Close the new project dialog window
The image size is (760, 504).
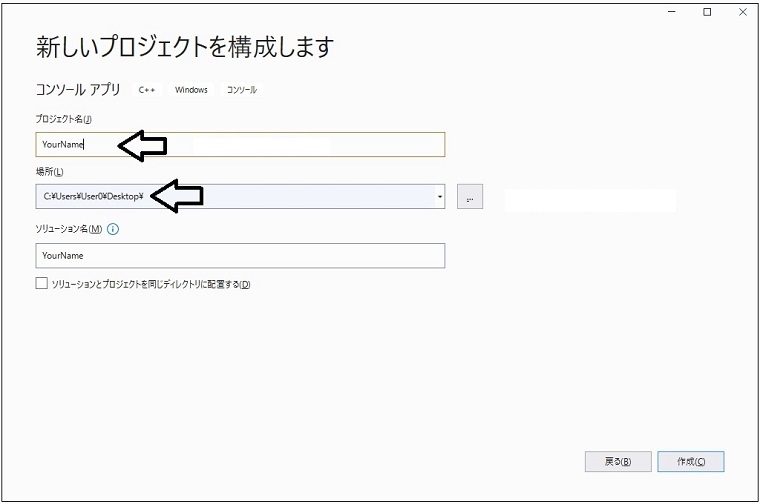[742, 12]
